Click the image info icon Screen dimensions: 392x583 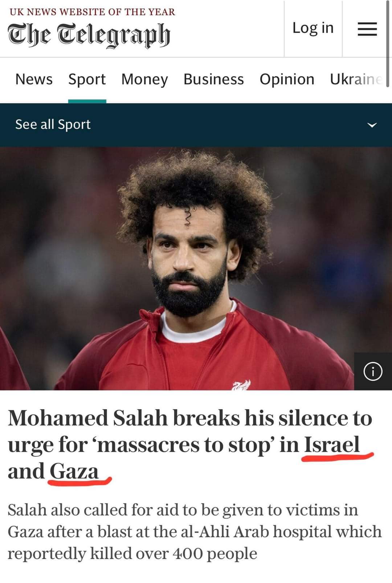(x=373, y=371)
